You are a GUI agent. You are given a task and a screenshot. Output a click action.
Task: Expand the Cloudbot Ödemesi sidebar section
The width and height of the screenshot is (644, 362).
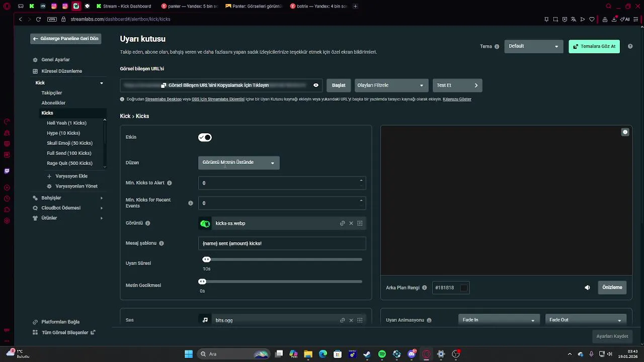101,208
